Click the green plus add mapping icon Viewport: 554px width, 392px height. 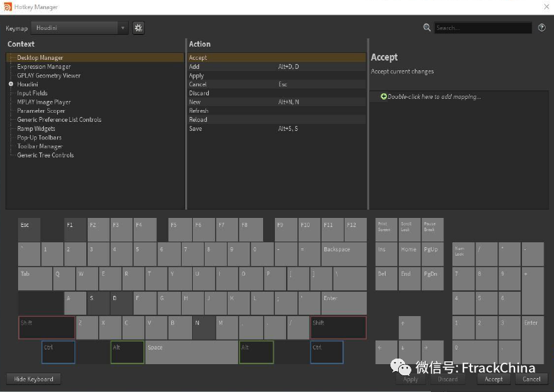(383, 97)
